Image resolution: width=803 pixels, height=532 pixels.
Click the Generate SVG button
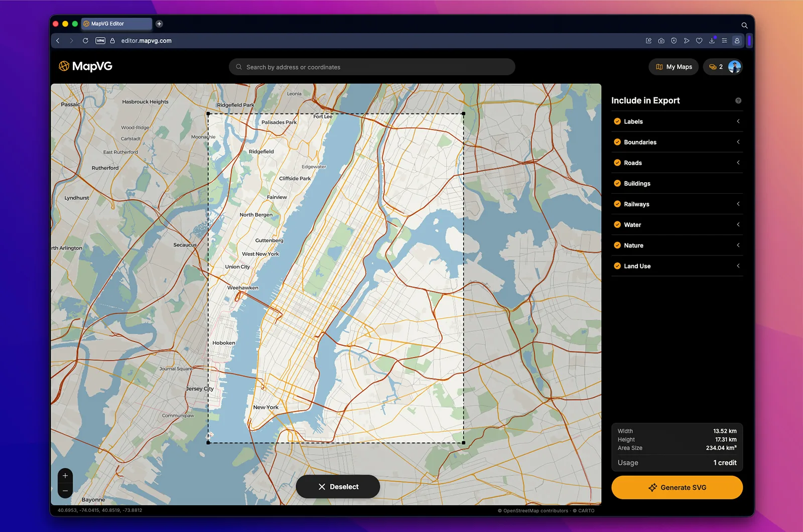tap(677, 487)
